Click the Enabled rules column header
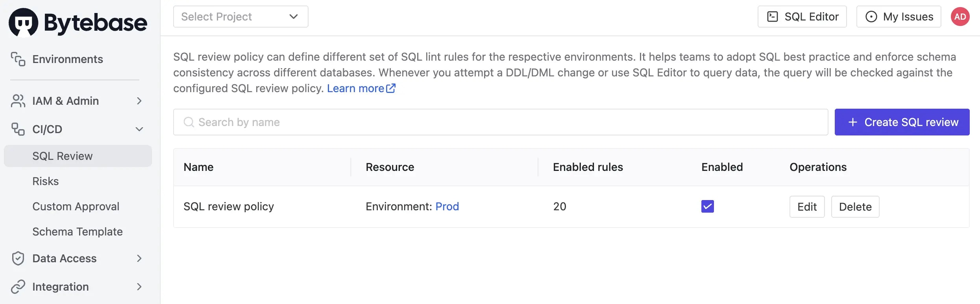Image resolution: width=980 pixels, height=304 pixels. [x=588, y=167]
